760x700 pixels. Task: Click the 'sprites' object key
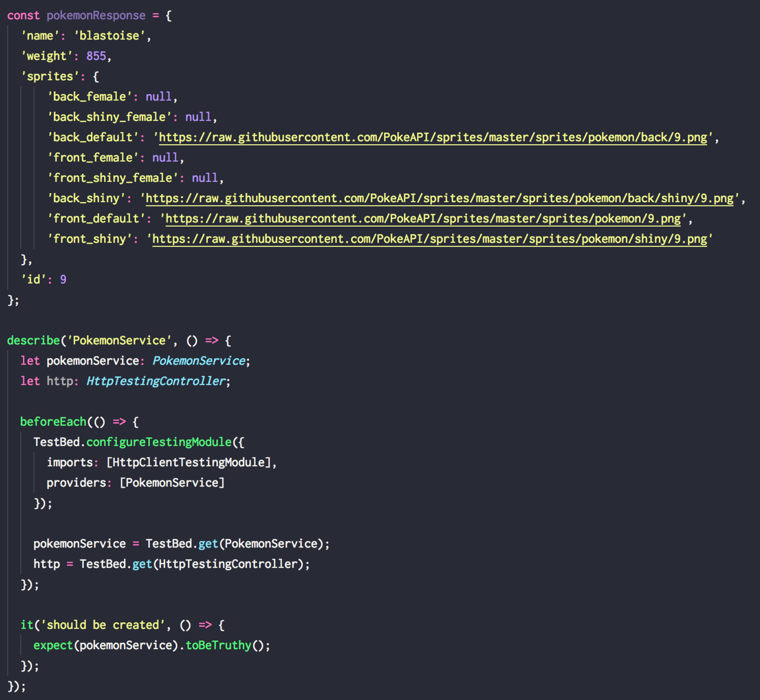50,76
